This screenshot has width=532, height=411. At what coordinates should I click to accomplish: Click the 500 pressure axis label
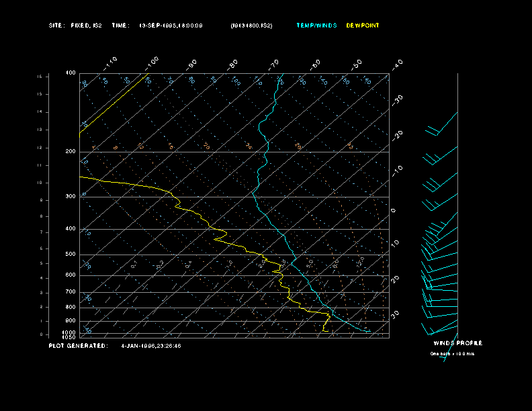pos(71,254)
